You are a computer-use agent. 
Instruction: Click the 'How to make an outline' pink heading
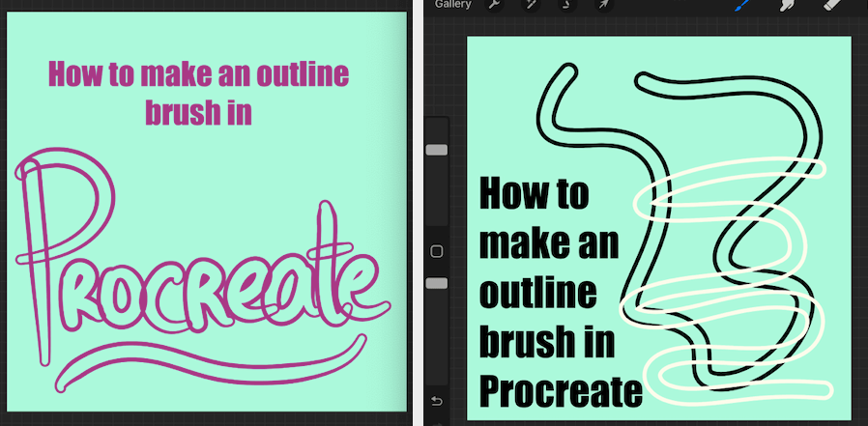[x=199, y=73]
